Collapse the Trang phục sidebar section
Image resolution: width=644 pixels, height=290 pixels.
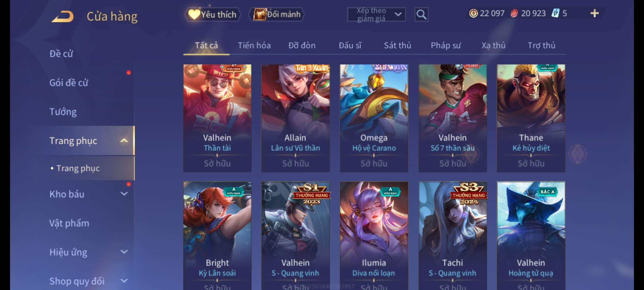pos(124,140)
